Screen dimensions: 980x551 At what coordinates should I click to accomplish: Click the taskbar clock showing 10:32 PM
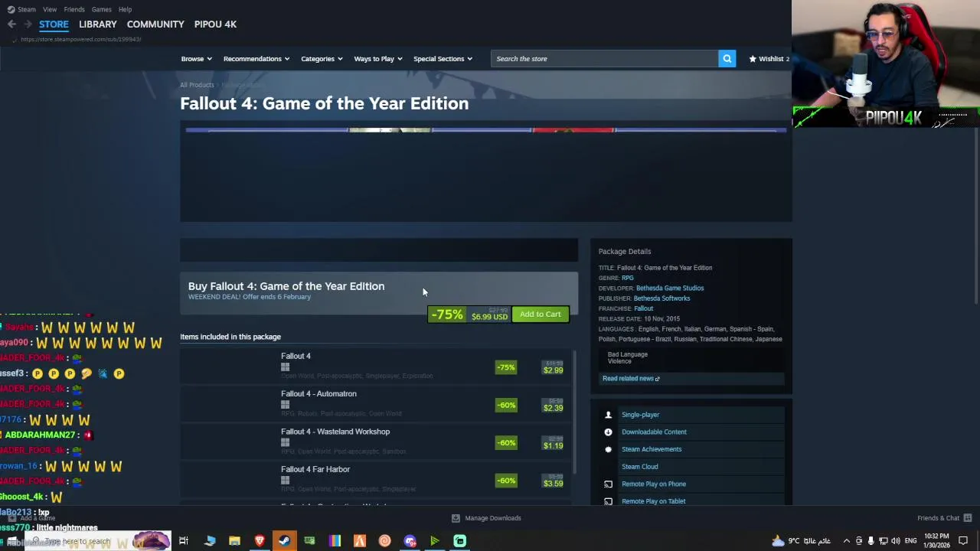tap(935, 541)
